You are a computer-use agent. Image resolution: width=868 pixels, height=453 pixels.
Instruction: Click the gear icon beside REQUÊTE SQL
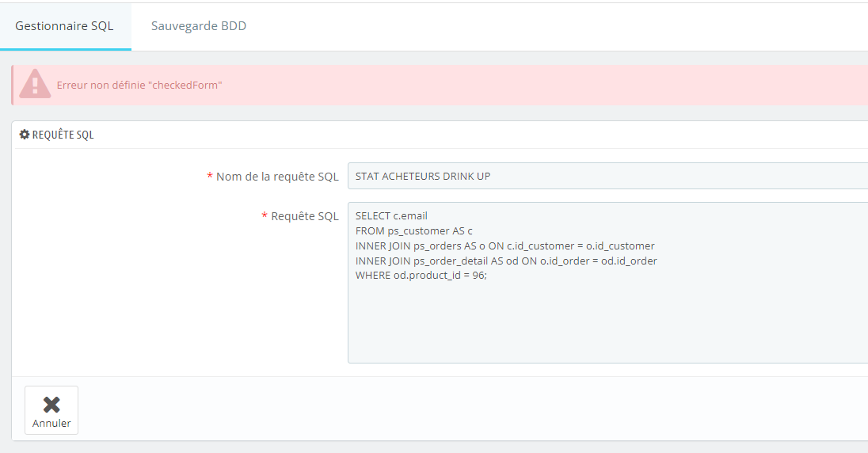click(25, 135)
